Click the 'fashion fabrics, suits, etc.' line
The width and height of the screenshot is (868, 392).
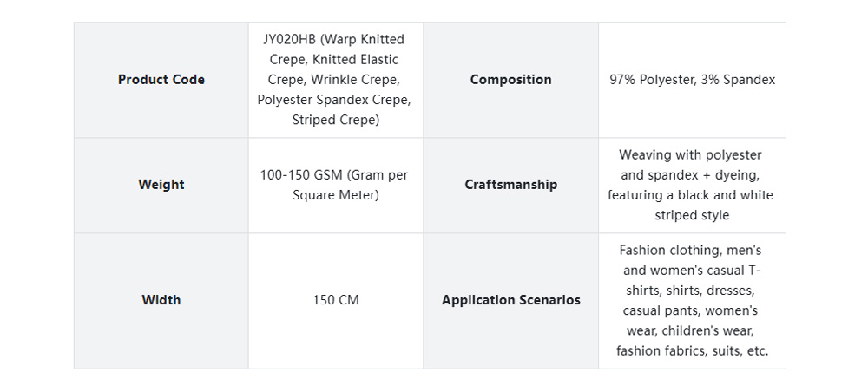(692, 350)
